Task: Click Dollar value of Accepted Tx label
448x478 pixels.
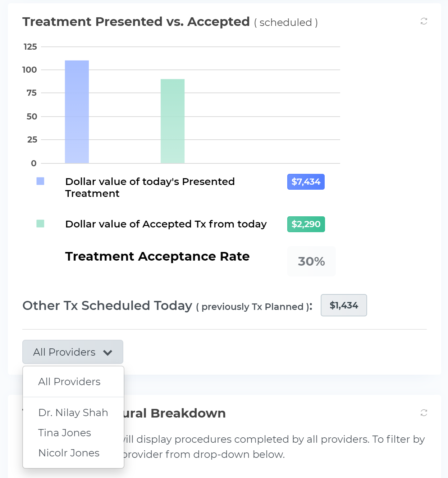Action: coord(166,224)
